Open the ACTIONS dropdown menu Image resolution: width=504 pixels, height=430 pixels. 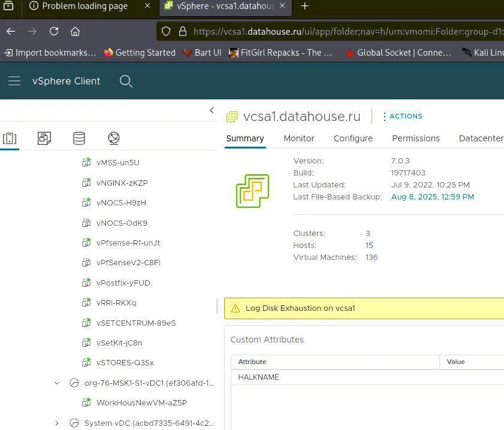tap(402, 116)
